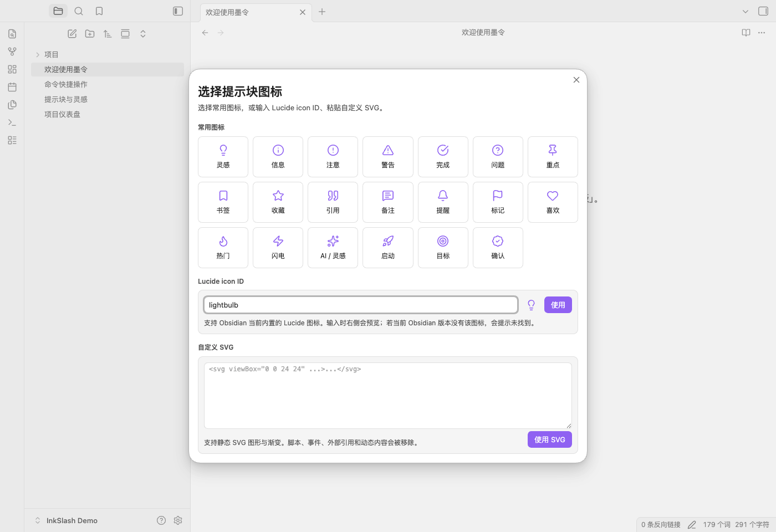
Task: Open help from sidebar footer
Action: click(161, 520)
